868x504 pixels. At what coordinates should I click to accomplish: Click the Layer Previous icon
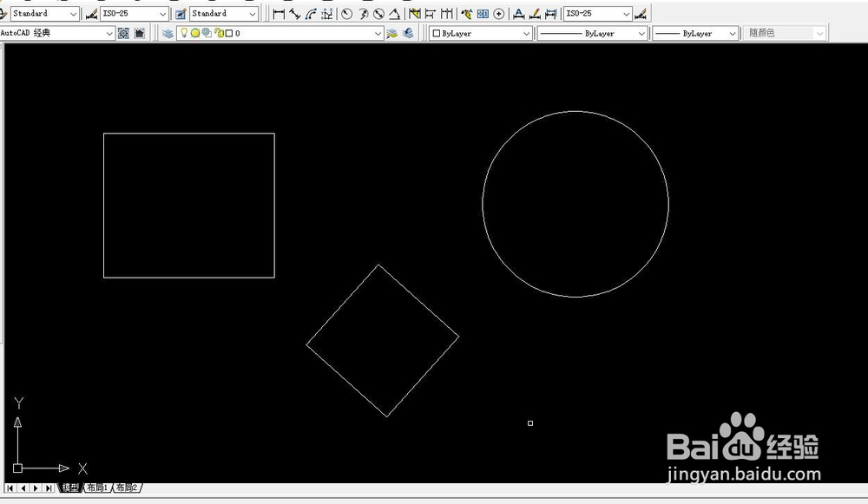pyautogui.click(x=408, y=33)
